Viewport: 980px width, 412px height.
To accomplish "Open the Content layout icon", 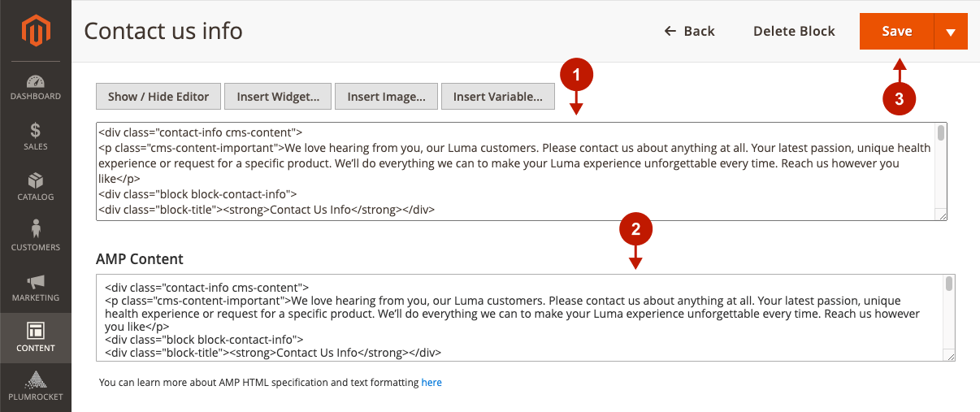I will tap(35, 331).
